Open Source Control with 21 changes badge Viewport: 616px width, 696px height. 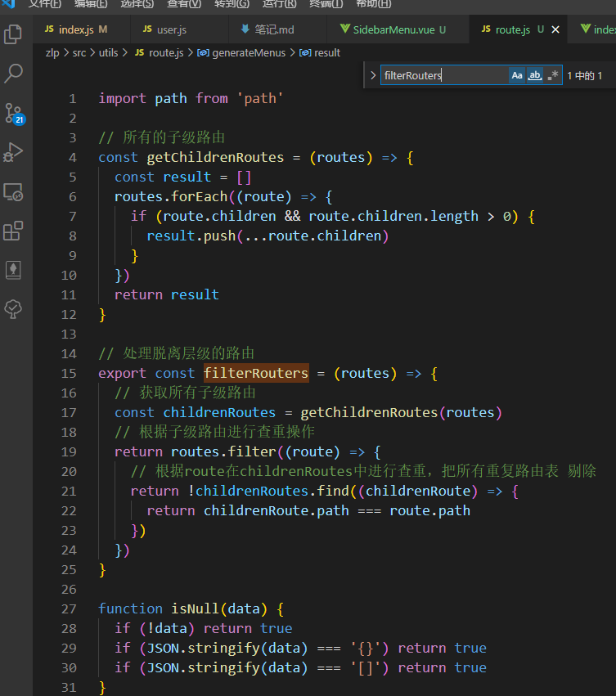click(13, 113)
